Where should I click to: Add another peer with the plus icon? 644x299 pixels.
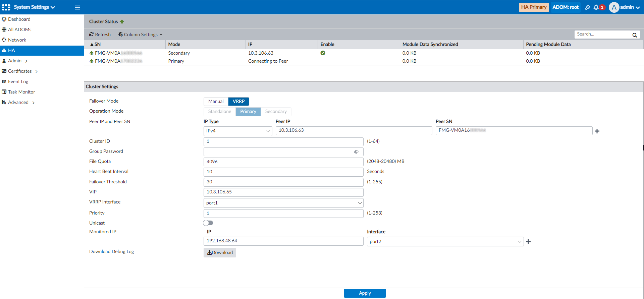597,131
